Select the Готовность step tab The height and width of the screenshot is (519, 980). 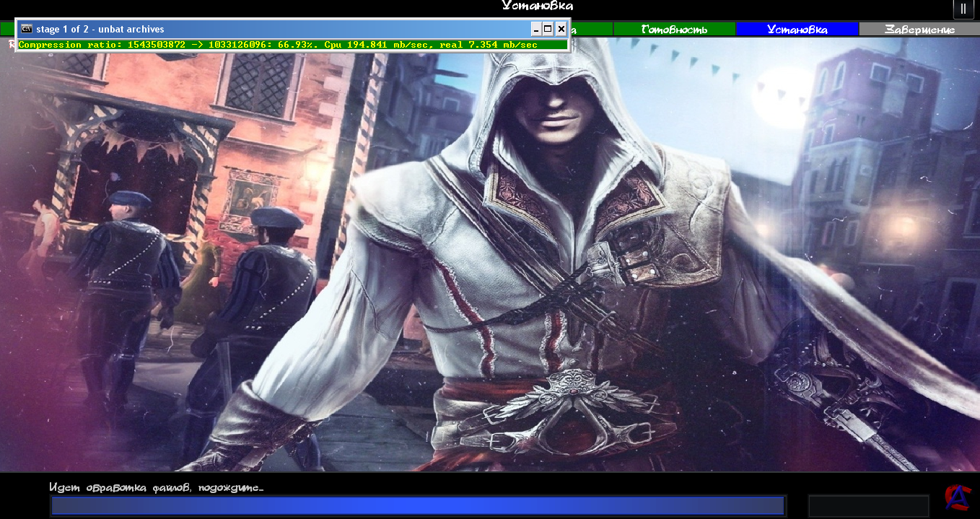(x=674, y=30)
